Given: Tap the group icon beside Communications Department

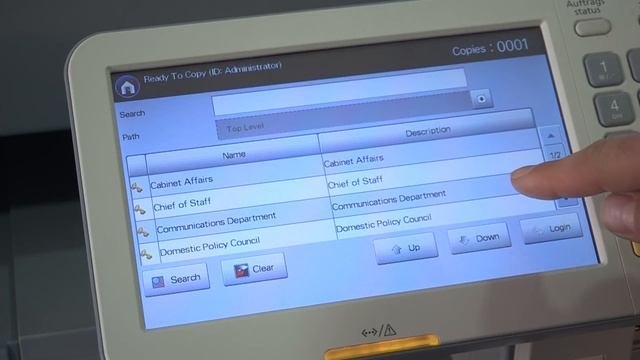Looking at the screenshot, I should click(143, 232).
